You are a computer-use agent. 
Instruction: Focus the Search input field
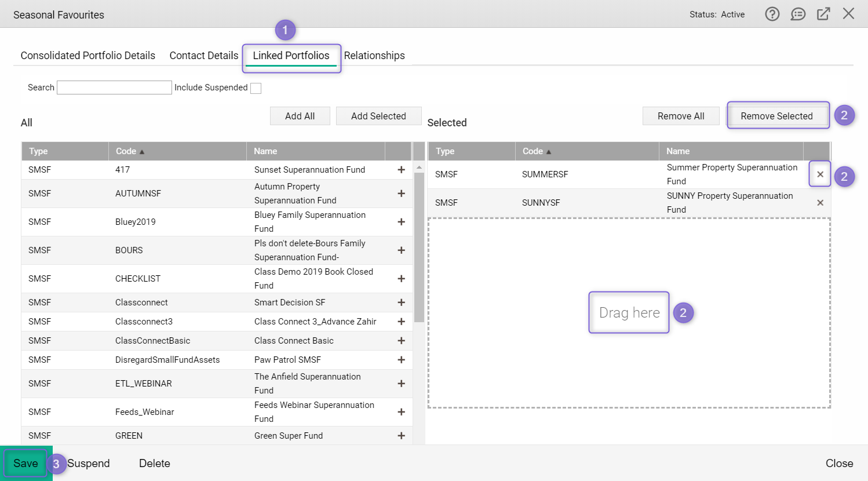114,88
